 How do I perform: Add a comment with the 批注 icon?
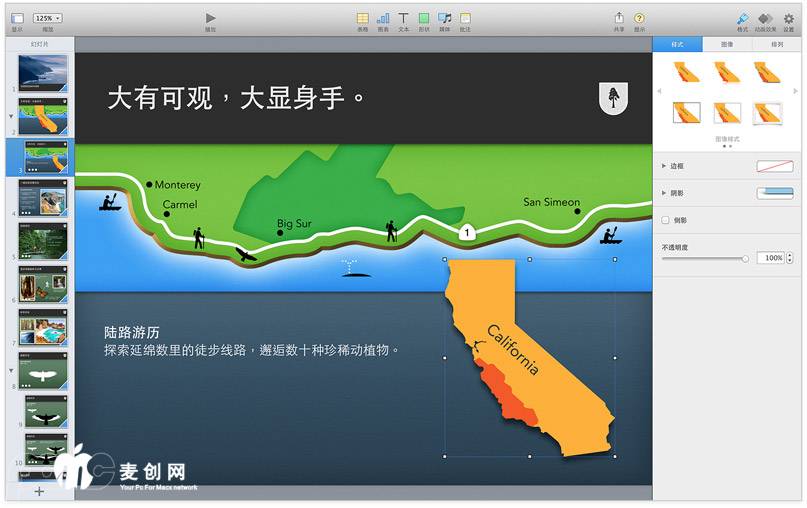pyautogui.click(x=465, y=18)
